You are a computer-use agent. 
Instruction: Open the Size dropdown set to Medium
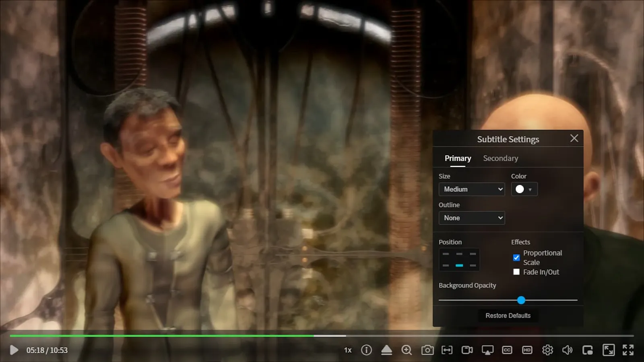(472, 189)
